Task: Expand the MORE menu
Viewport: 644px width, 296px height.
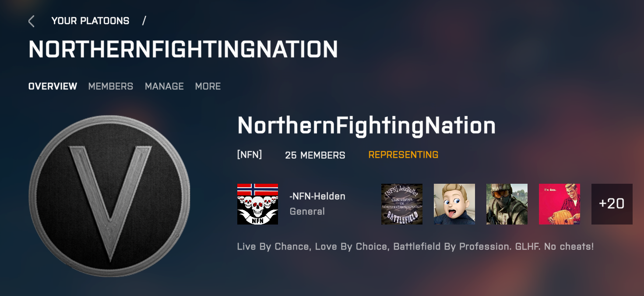Action: [208, 86]
